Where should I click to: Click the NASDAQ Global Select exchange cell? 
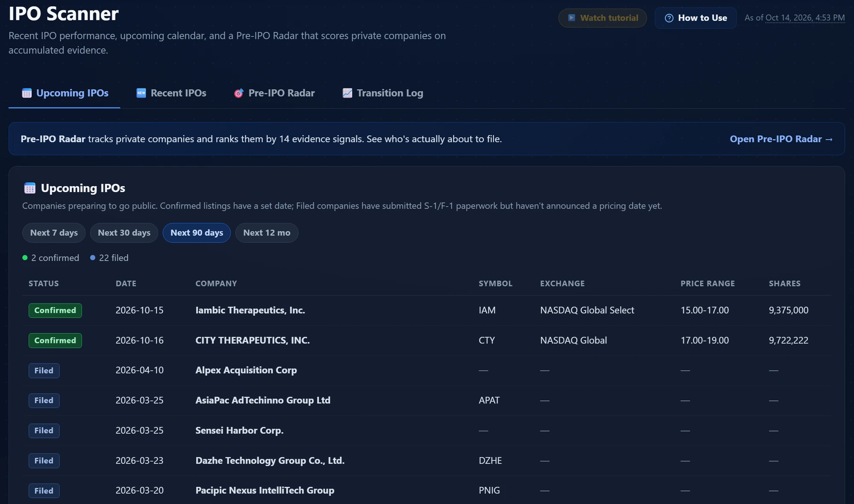click(587, 311)
